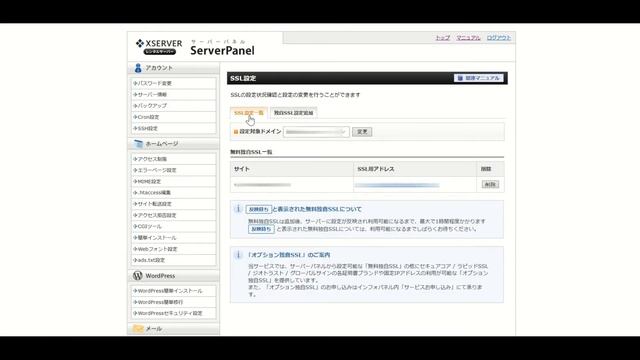The width and height of the screenshot is (640, 360).
Task: Open Cron設定 in sidebar
Action: click(x=173, y=117)
